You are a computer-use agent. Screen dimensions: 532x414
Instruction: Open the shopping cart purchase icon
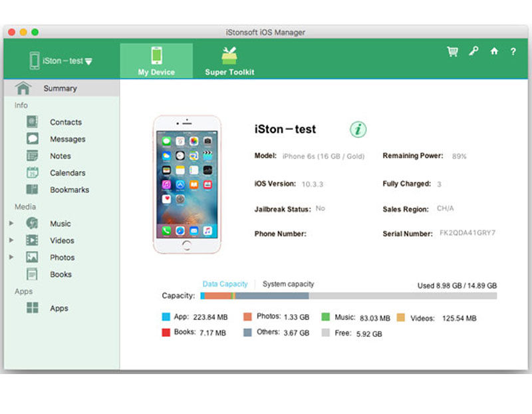point(452,52)
